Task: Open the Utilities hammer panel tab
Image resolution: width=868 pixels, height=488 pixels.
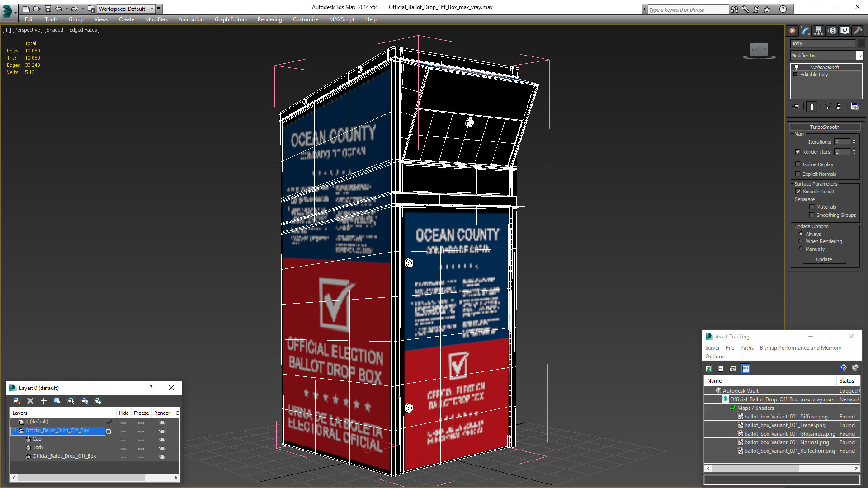Action: click(x=857, y=31)
